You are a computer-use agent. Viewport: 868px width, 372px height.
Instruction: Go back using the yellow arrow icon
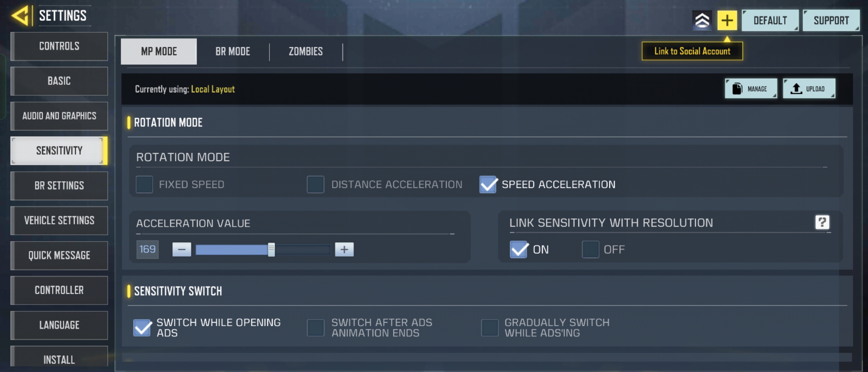click(x=21, y=16)
